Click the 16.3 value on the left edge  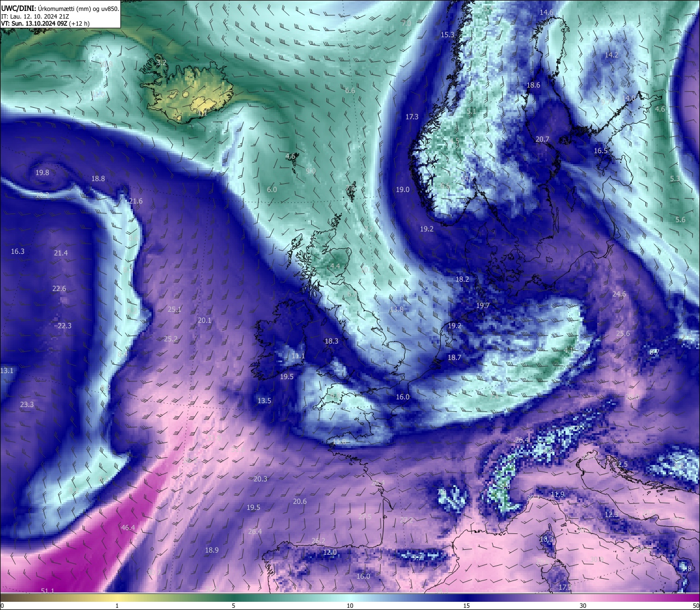(x=17, y=252)
